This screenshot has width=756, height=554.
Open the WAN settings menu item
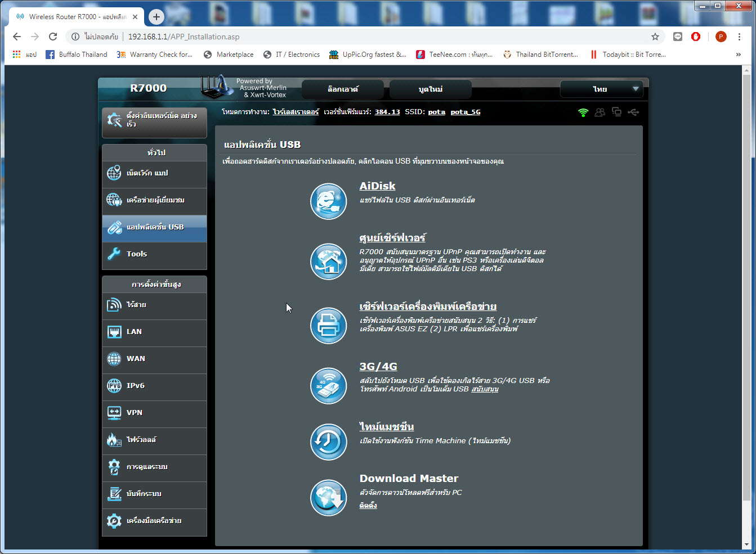(x=154, y=359)
